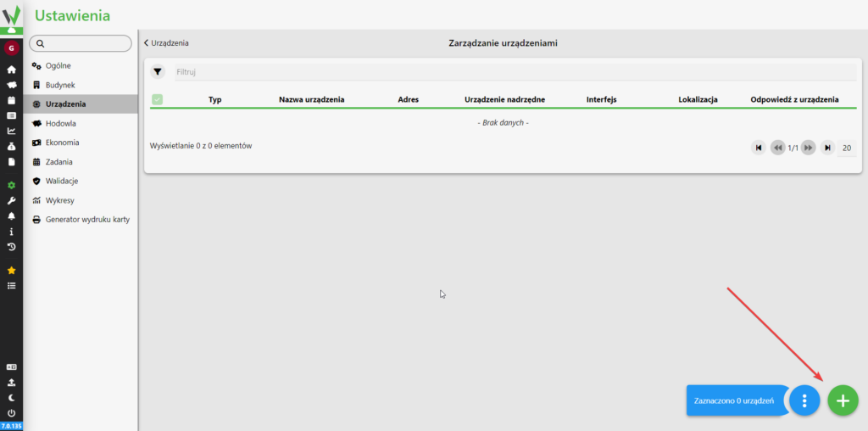Open the three-dot more options button
The width and height of the screenshot is (868, 431).
[x=804, y=400]
